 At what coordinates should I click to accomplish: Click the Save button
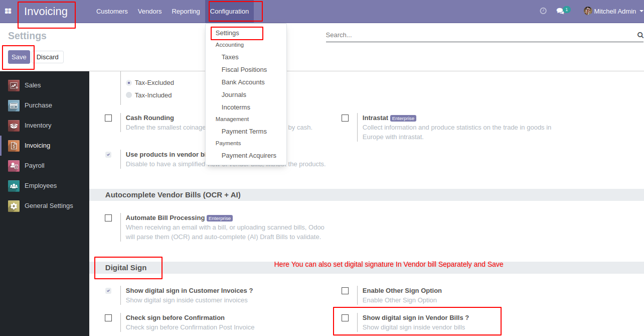(x=19, y=57)
